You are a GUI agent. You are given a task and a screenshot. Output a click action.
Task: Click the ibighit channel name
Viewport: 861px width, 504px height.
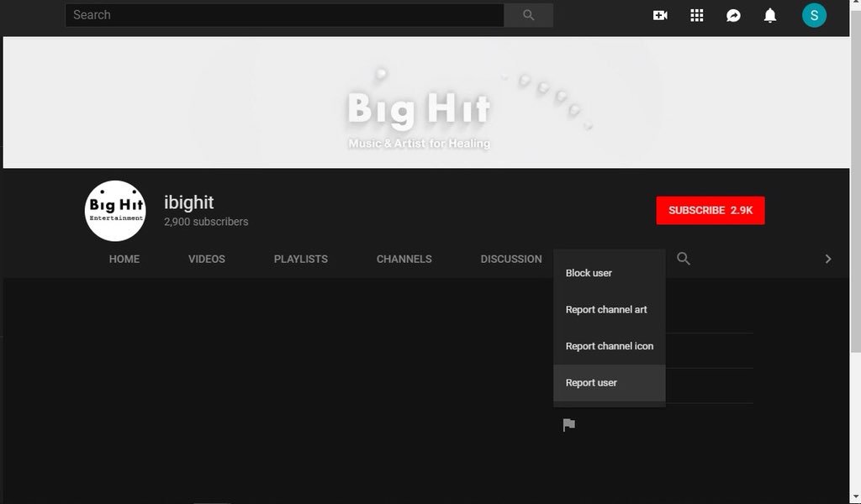click(189, 202)
